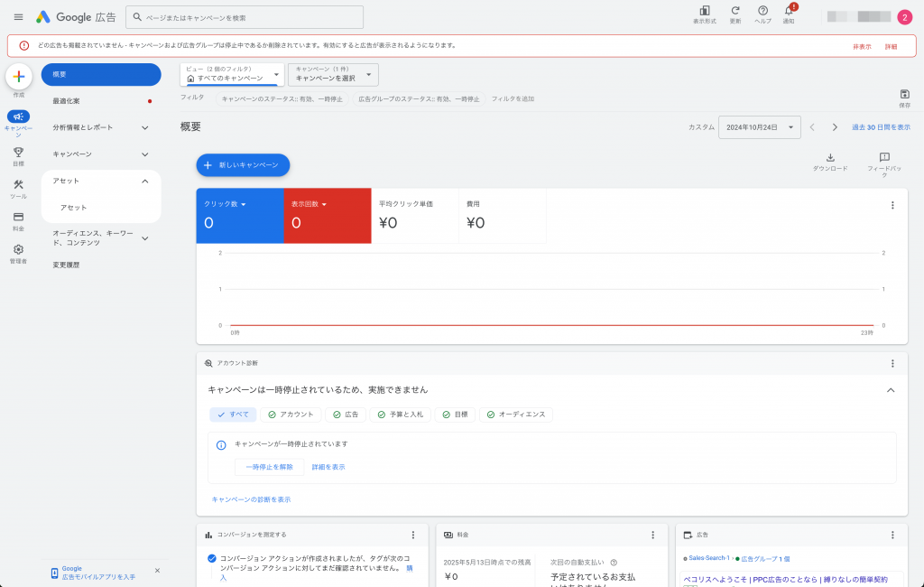Open 目標 trophy icon in sidebar
924x587 pixels.
[18, 153]
